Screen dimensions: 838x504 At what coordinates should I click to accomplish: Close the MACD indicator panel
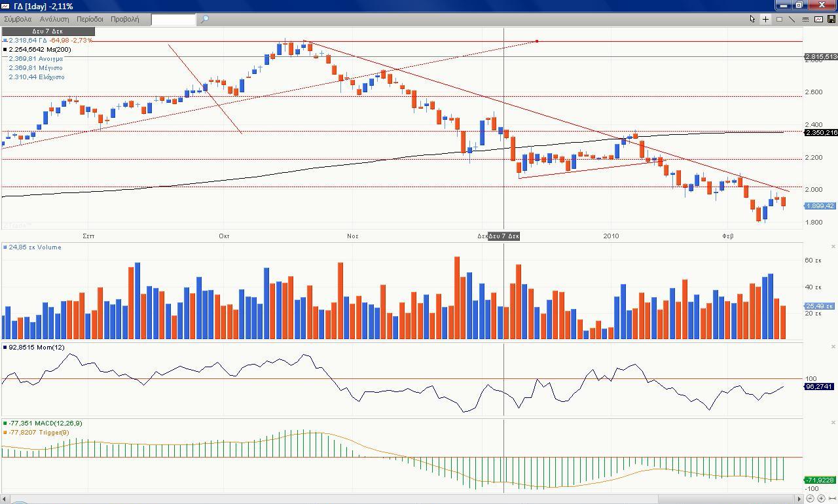pyautogui.click(x=833, y=423)
